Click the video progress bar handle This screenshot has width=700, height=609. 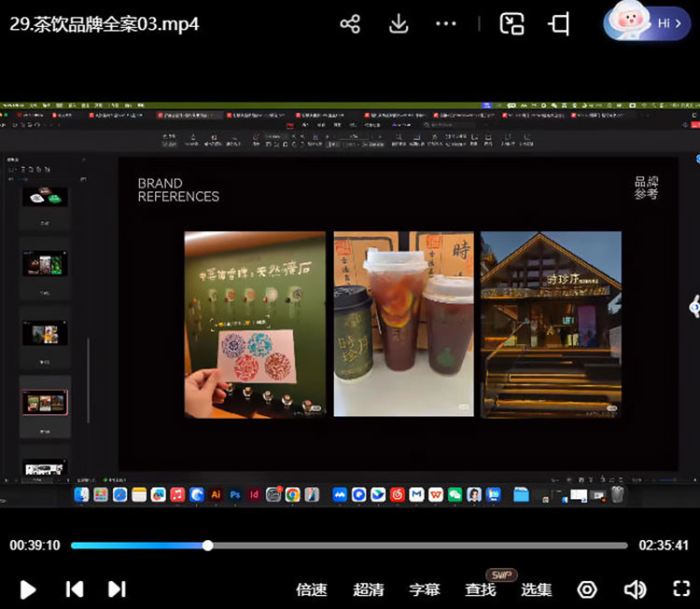tap(207, 546)
